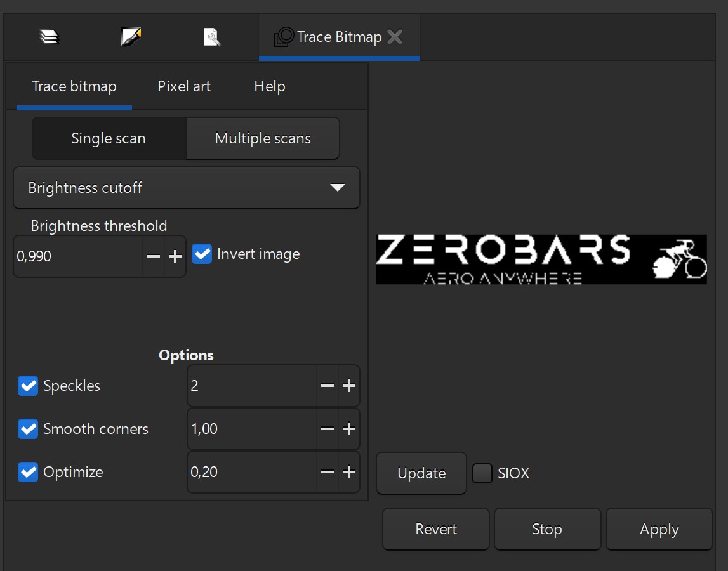728x571 pixels.
Task: Click the Stop button
Action: coord(547,529)
